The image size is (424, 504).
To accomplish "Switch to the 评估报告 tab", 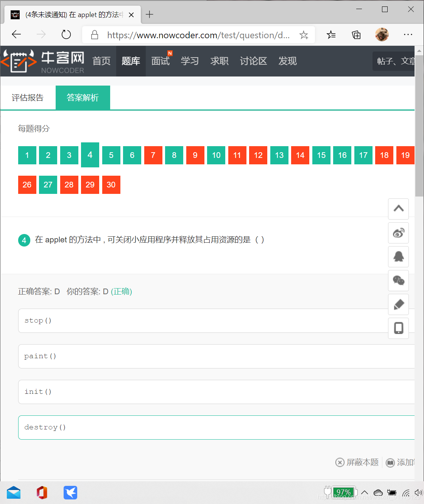I will click(28, 98).
